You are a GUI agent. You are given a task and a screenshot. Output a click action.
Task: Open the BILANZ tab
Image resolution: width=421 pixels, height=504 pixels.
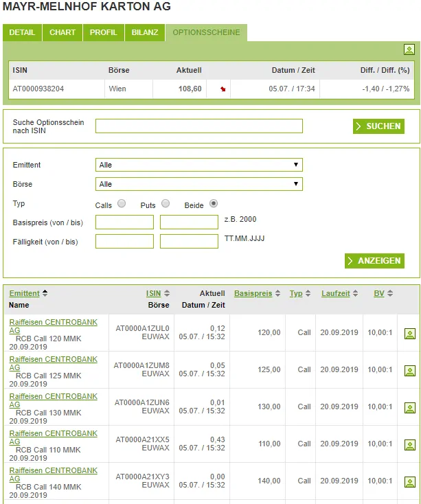tap(145, 32)
